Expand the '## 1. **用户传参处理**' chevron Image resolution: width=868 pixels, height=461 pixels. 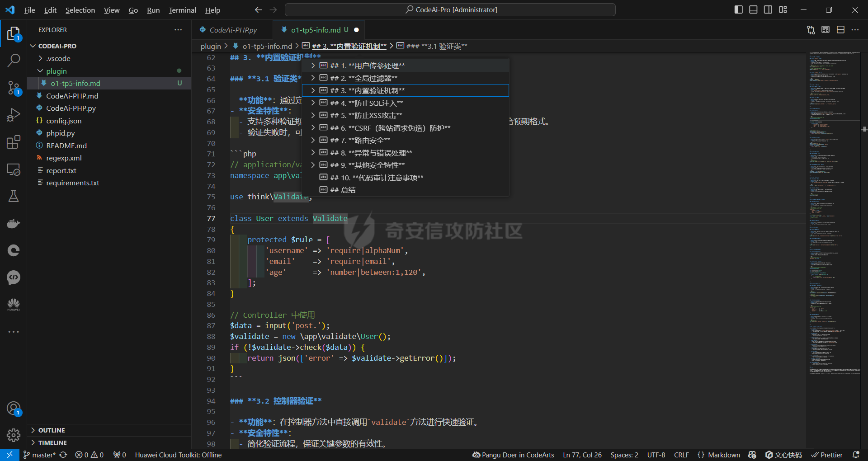[x=313, y=66]
